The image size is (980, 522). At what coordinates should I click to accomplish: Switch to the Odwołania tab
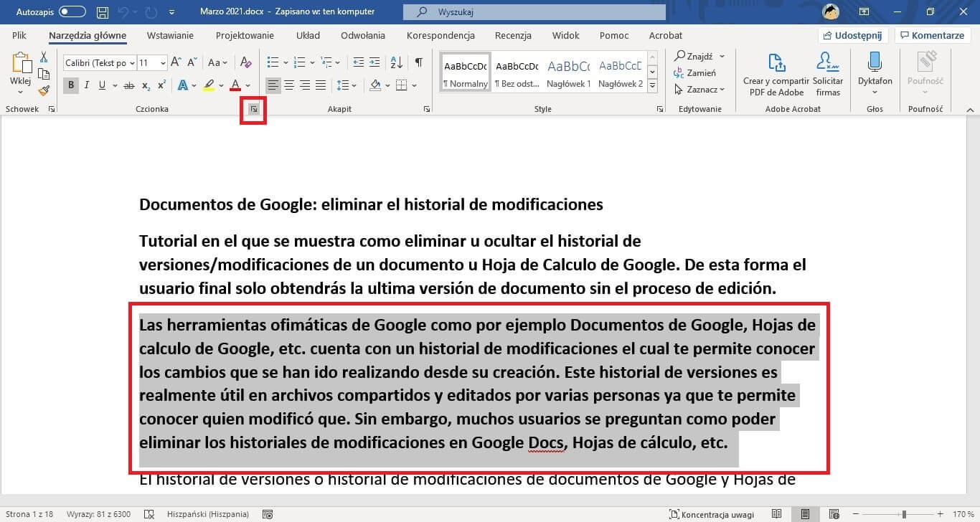pos(363,35)
